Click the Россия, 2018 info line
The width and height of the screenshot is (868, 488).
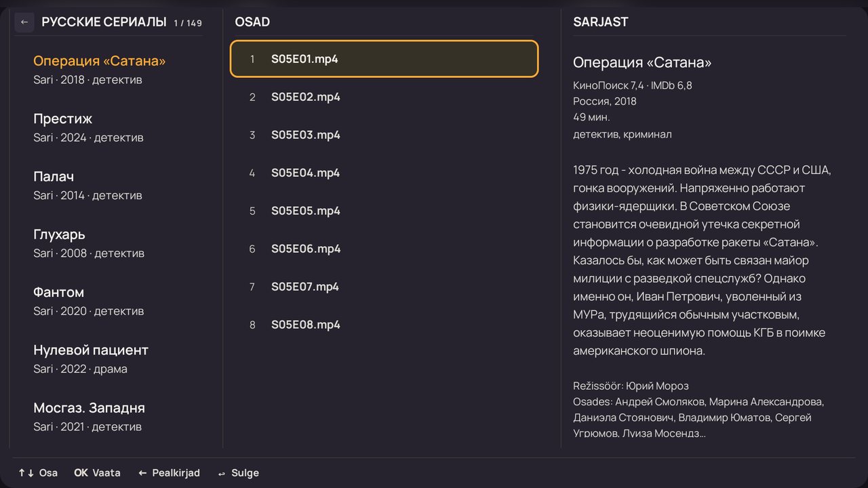605,101
